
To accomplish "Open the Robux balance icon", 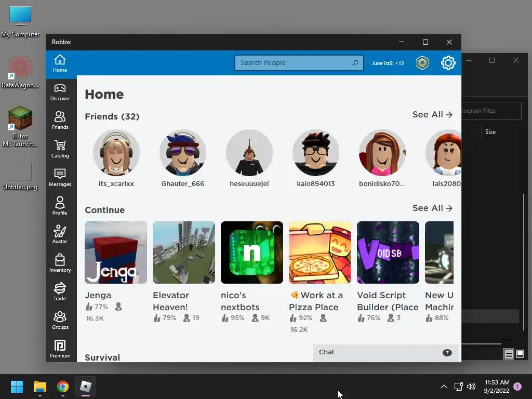I will coord(422,63).
